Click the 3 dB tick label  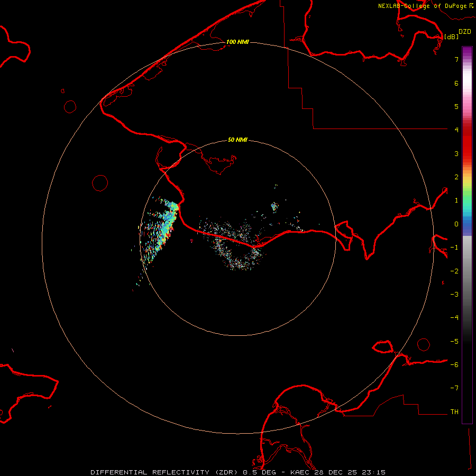pos(456,153)
